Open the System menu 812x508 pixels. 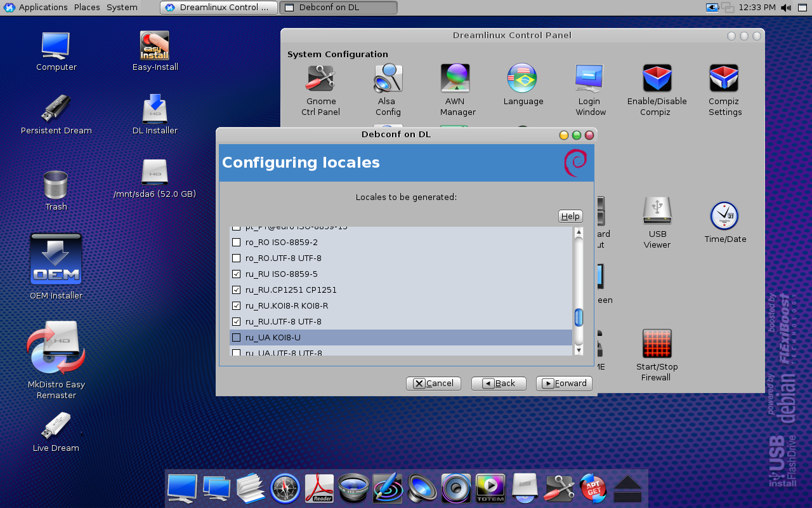[122, 8]
